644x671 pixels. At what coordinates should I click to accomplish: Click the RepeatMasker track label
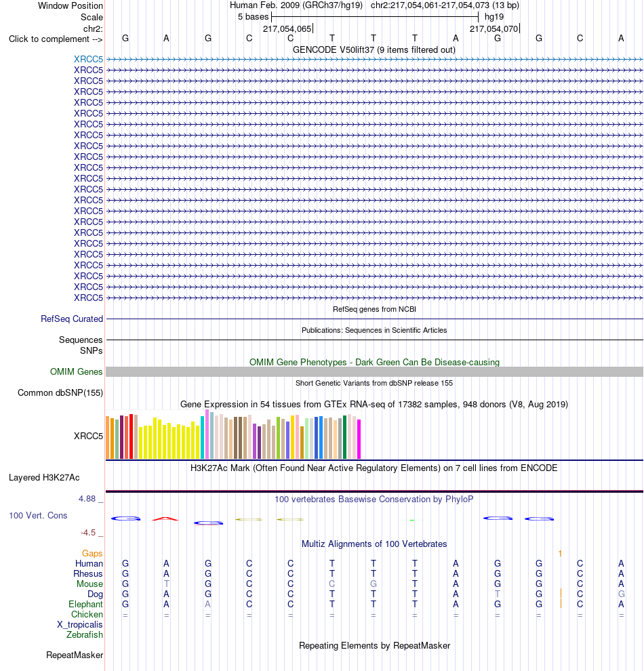75,655
